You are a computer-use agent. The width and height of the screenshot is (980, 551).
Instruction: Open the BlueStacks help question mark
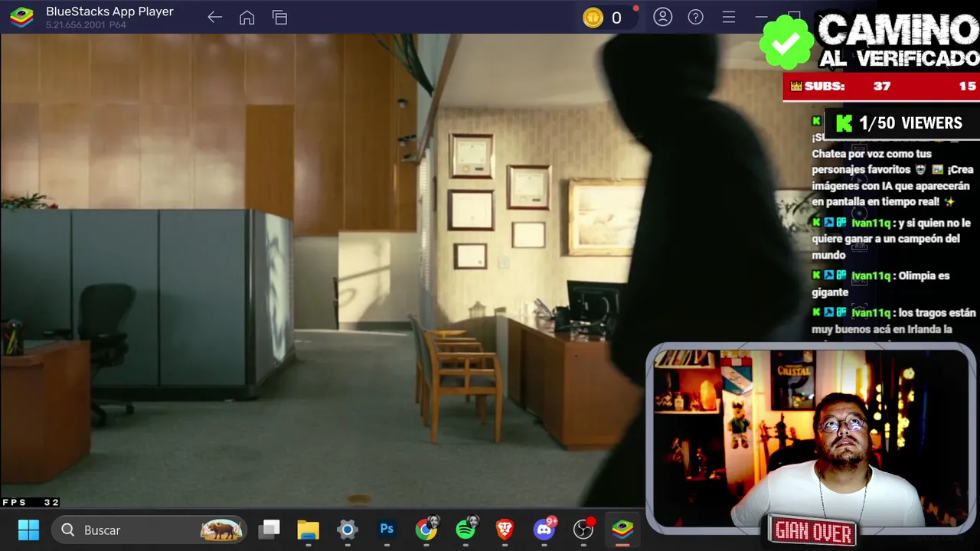pyautogui.click(x=695, y=17)
